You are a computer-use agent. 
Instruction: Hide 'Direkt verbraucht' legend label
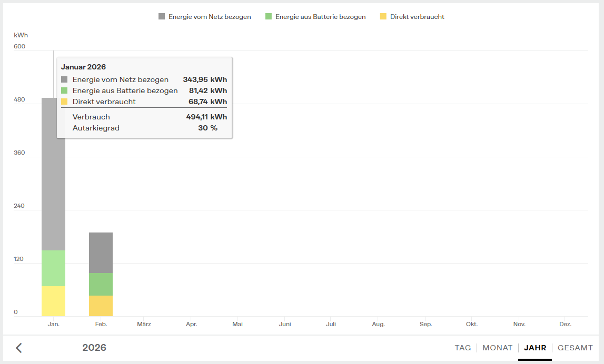pos(417,17)
